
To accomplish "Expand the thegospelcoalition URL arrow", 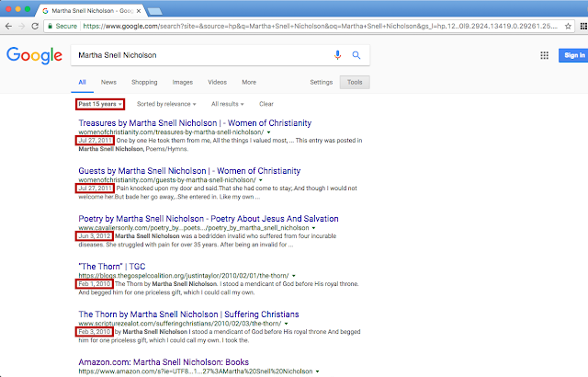I will 294,276.
